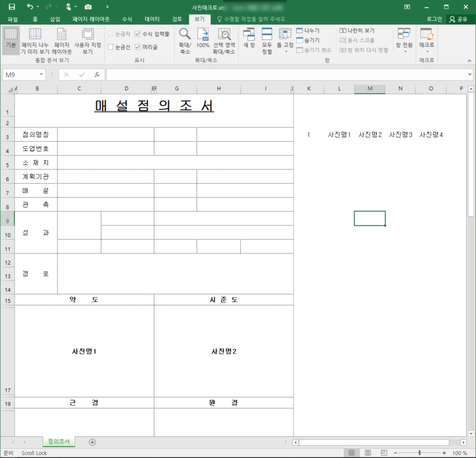Click the zoom slider in status bar
The image size is (476, 458).
419,453
